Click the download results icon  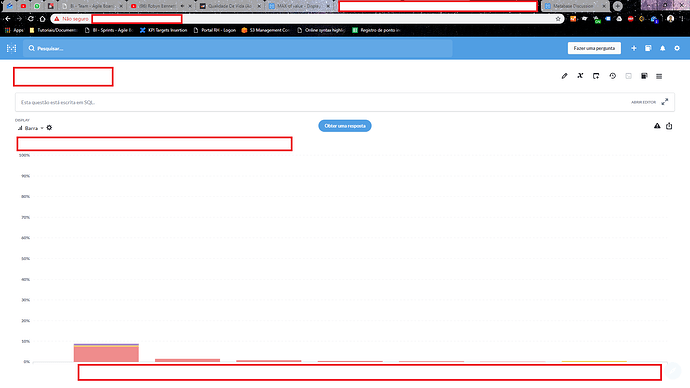tap(669, 126)
